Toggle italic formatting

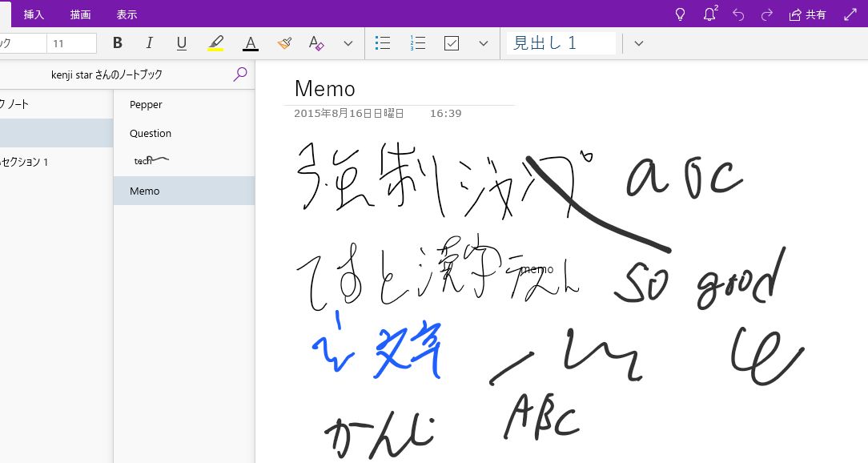pos(149,43)
